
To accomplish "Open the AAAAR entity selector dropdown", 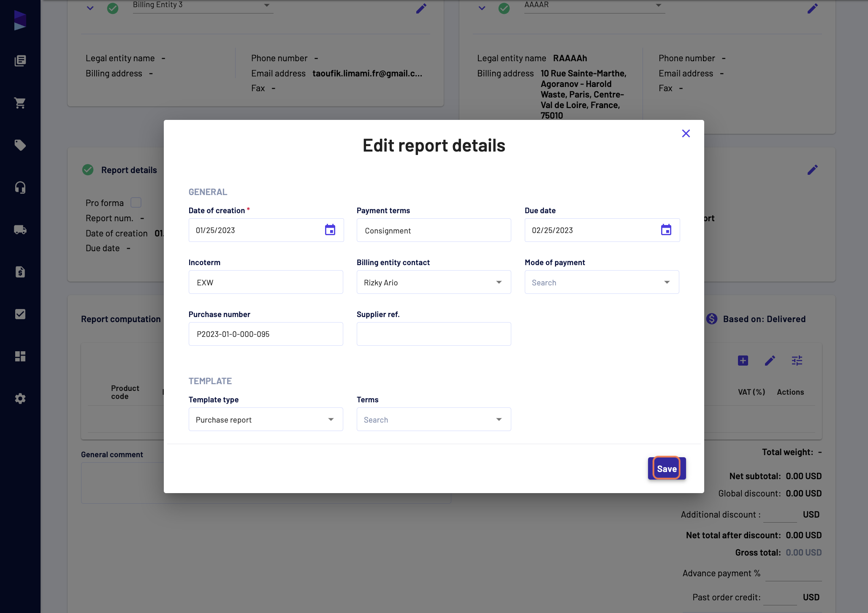I will (594, 5).
